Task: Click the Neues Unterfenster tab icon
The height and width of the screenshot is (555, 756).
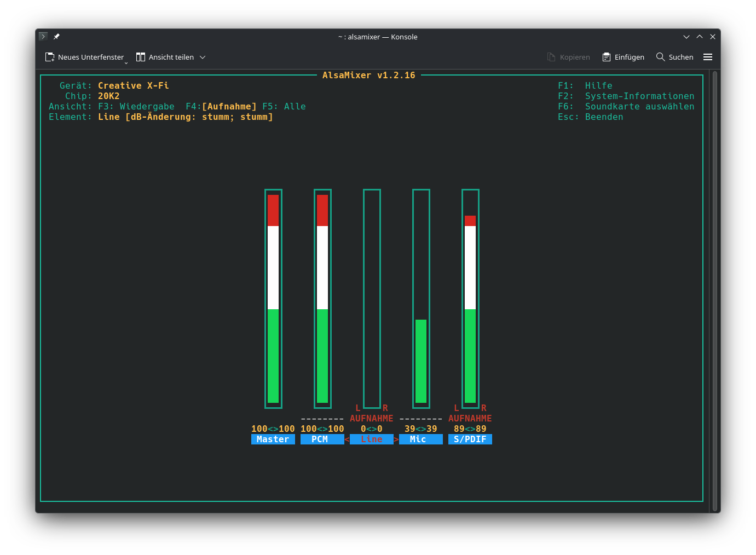Action: [x=50, y=57]
